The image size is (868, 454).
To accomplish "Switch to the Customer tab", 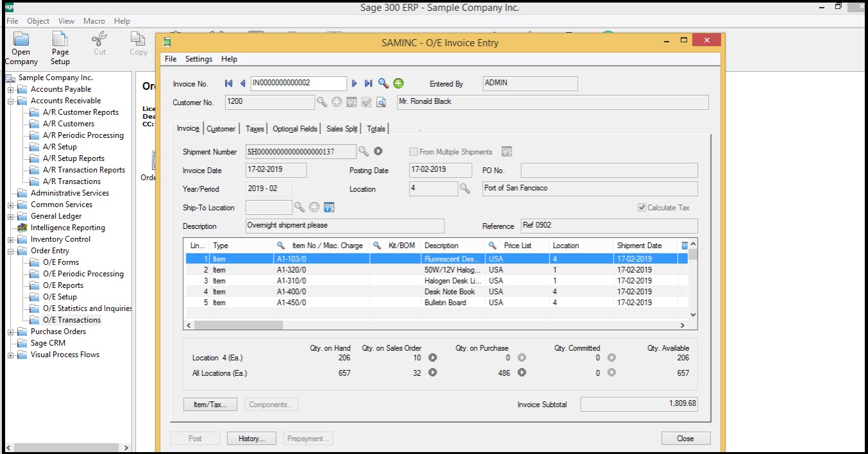I will [x=221, y=129].
